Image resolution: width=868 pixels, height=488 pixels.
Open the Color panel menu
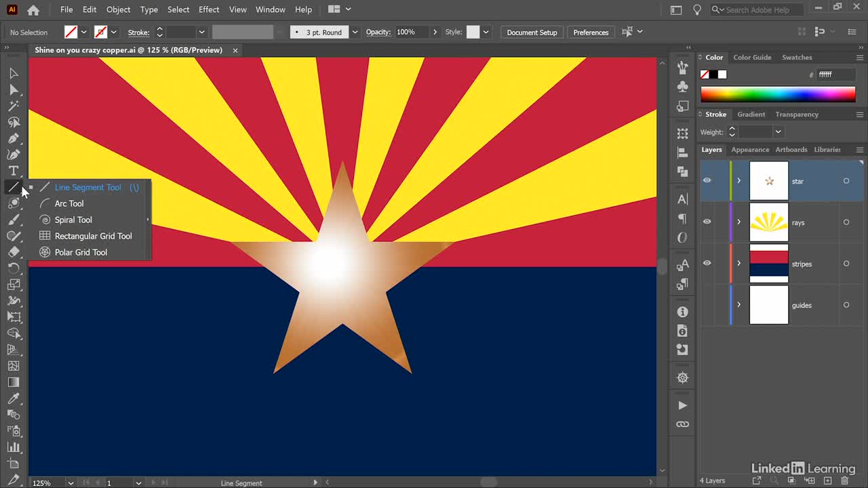[860, 58]
